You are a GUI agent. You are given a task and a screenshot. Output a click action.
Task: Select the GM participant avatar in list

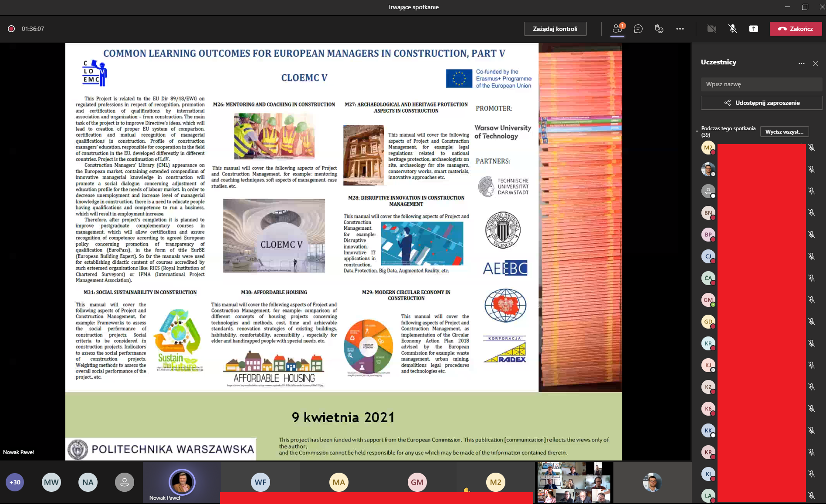708,300
